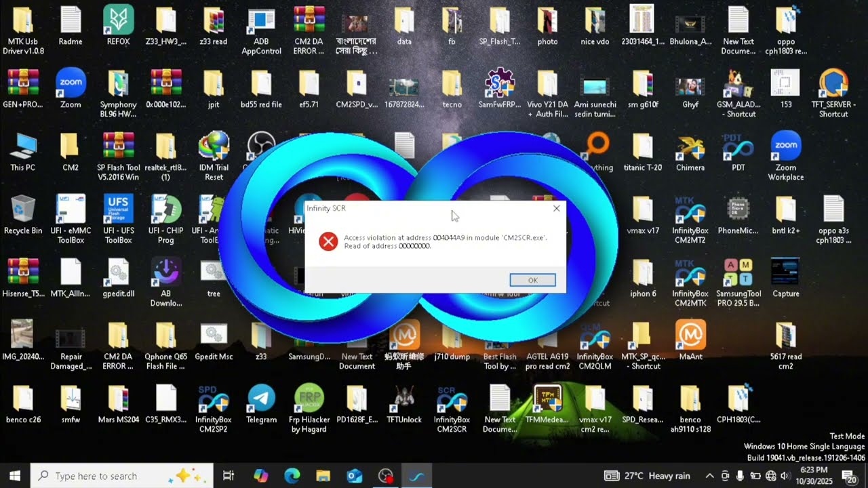Launch InfinityBox CM2SCR shortcut
Viewport: 868px width, 488px height.
(x=452, y=409)
